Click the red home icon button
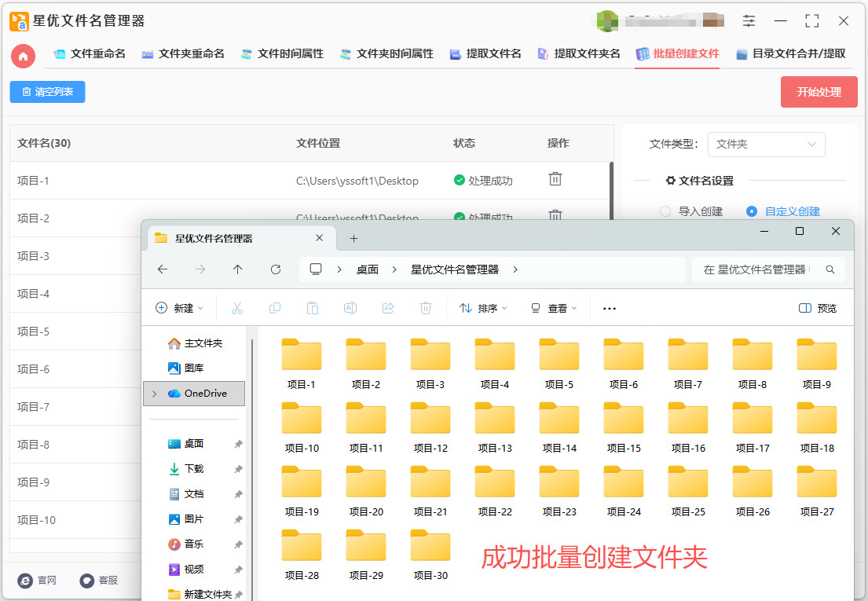Image resolution: width=868 pixels, height=601 pixels. click(x=23, y=55)
